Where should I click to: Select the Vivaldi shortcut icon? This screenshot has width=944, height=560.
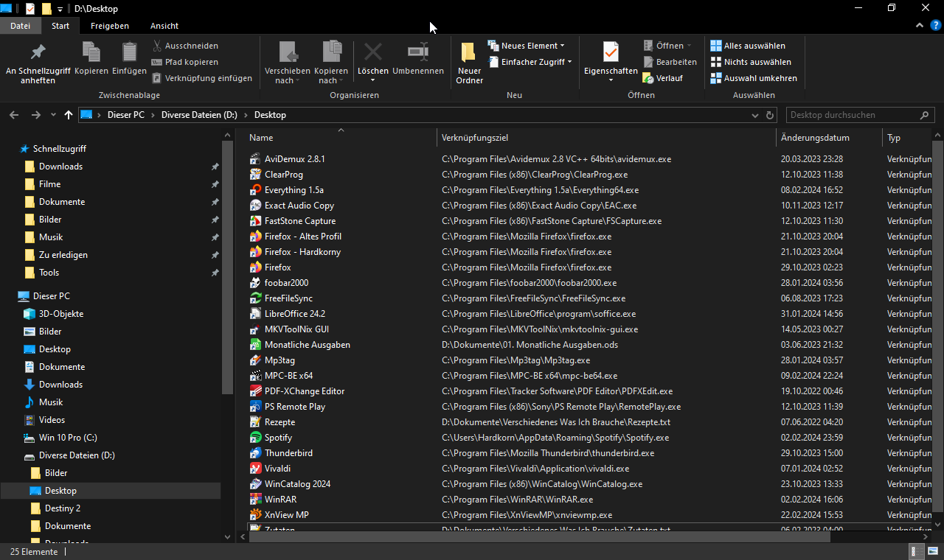255,469
